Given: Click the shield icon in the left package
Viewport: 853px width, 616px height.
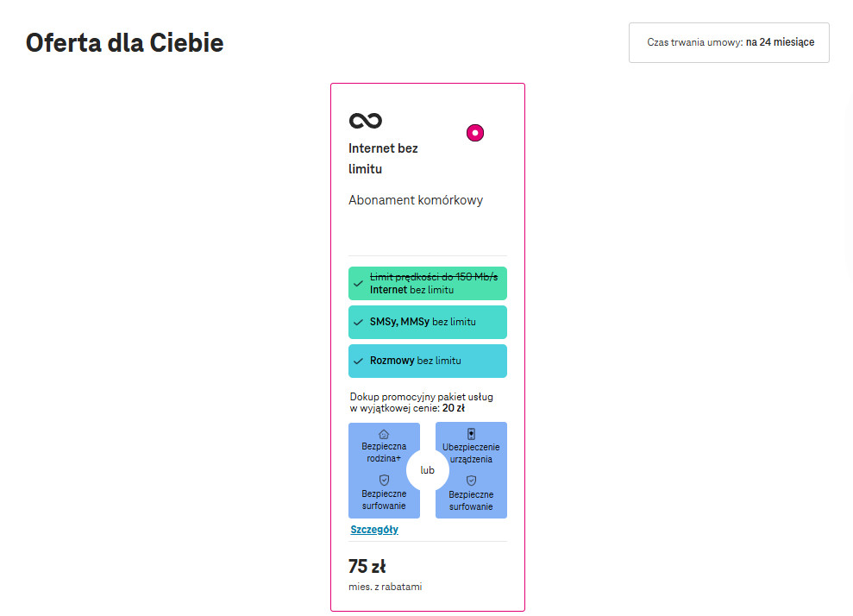Looking at the screenshot, I should [384, 480].
